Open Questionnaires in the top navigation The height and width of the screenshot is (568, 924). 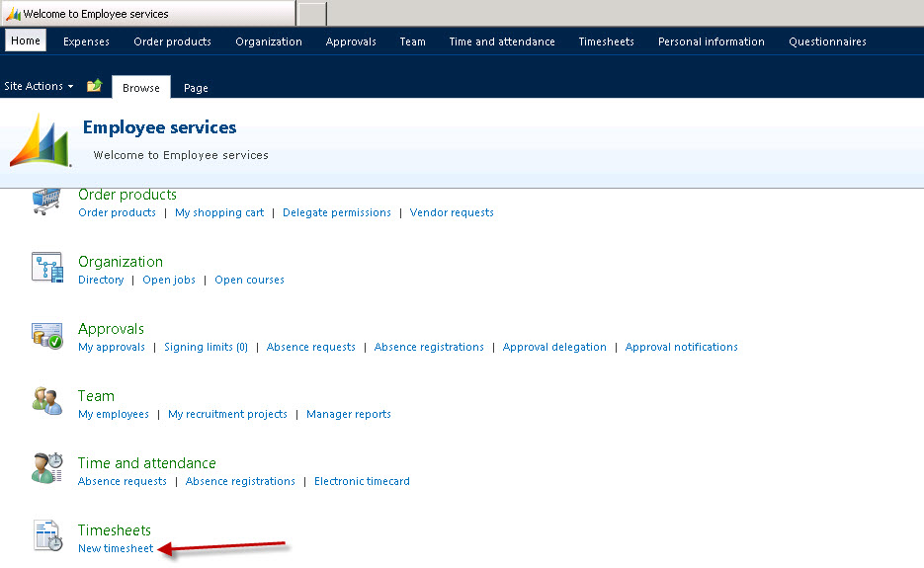[x=827, y=41]
